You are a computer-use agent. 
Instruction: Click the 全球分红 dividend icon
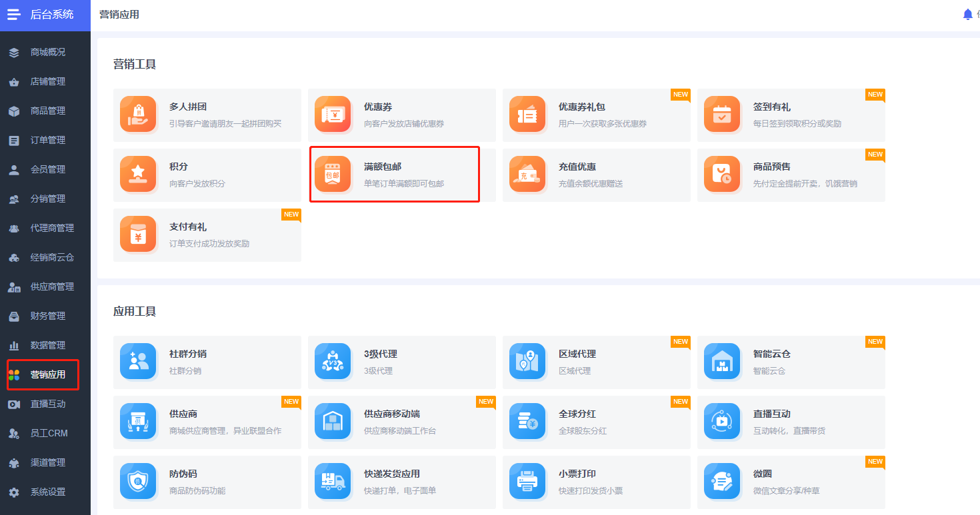click(x=527, y=422)
